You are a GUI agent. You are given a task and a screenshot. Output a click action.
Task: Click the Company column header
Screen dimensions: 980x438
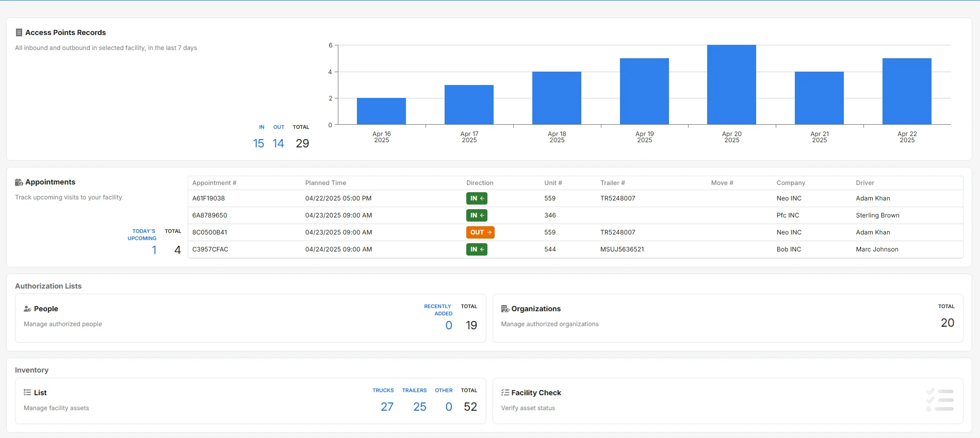(791, 183)
